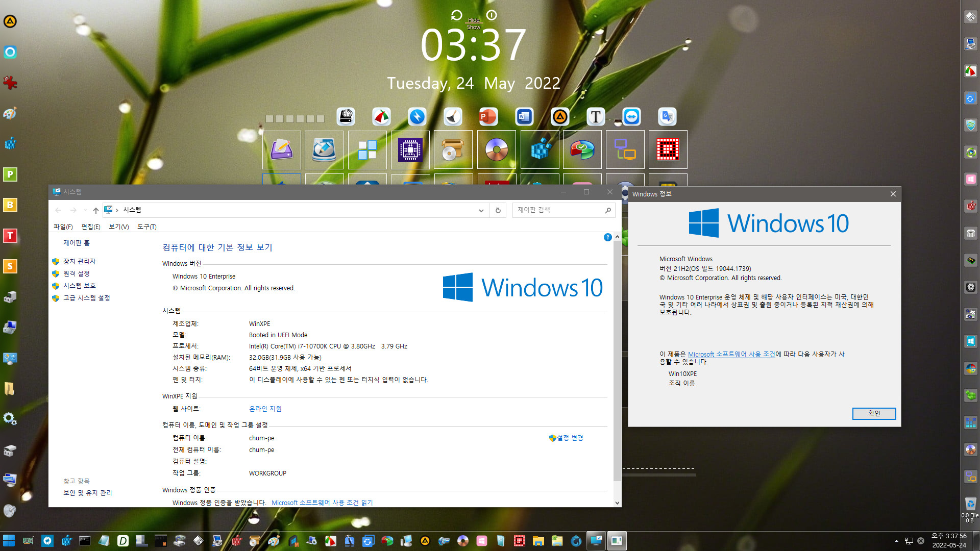Launch AIMP orange triangle icon in dock
Image resolution: width=980 pixels, height=551 pixels.
point(560,117)
